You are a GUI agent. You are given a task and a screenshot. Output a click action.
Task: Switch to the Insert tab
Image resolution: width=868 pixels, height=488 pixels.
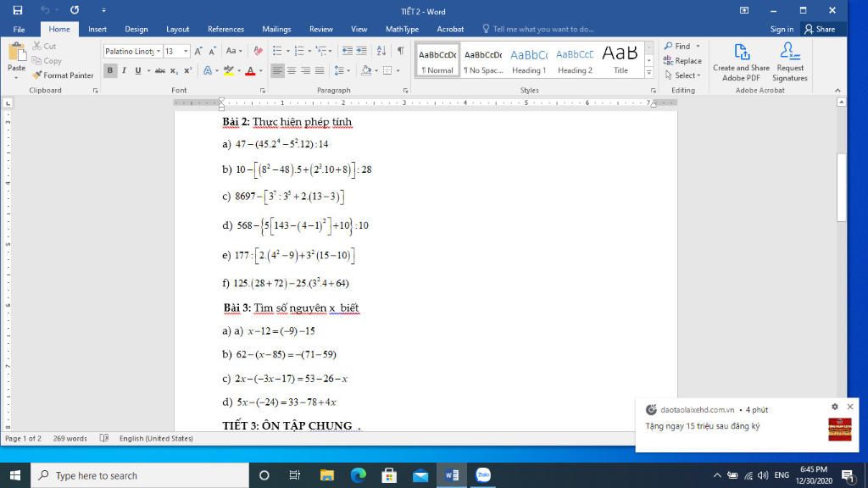coord(97,30)
